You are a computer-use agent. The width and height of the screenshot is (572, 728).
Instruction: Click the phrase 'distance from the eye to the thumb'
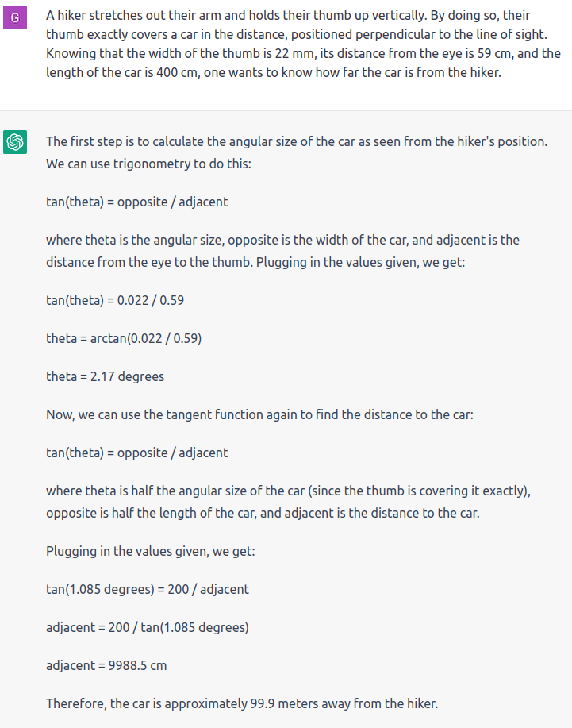point(149,262)
